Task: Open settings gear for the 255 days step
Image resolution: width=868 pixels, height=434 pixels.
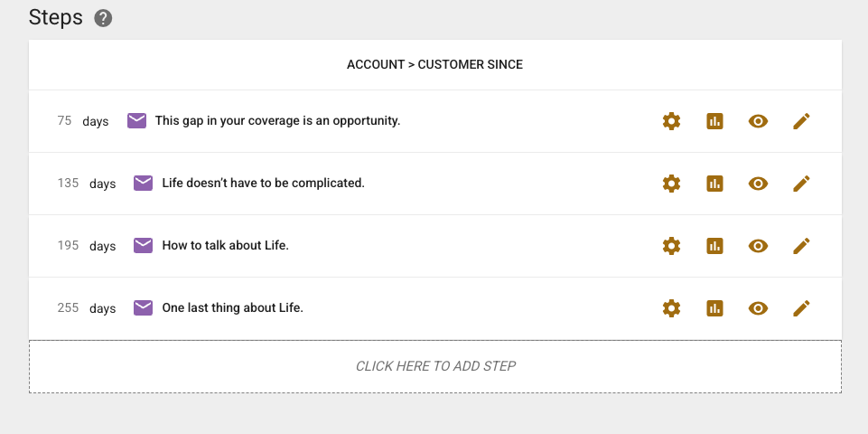Action: click(671, 308)
